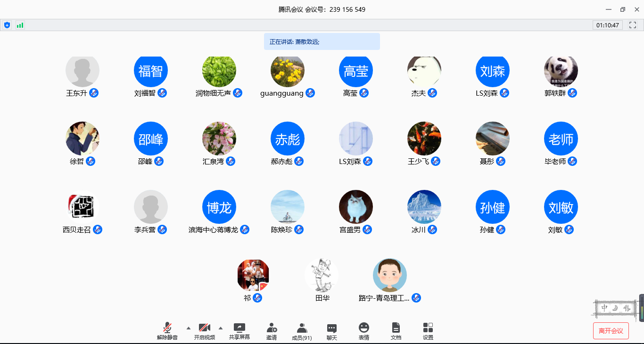Enter full screen mode

coord(633,25)
